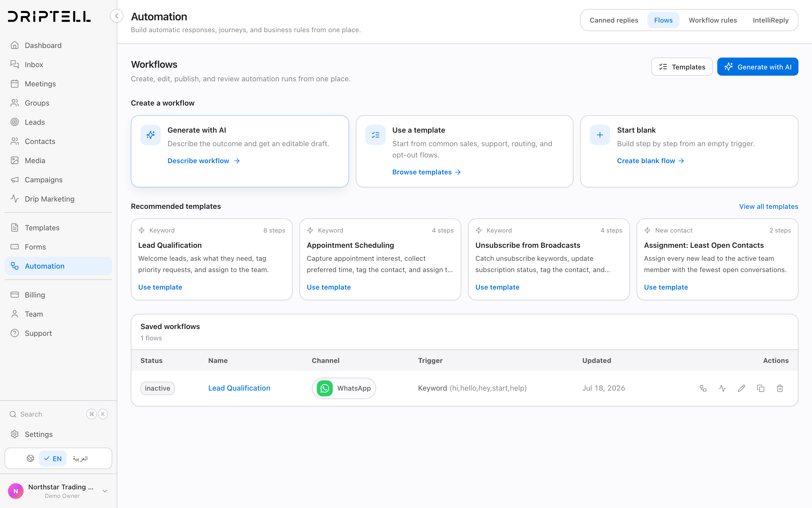Screen dimensions: 812x508
Task: Use template for Appointment Scheduling
Action: 328,287
